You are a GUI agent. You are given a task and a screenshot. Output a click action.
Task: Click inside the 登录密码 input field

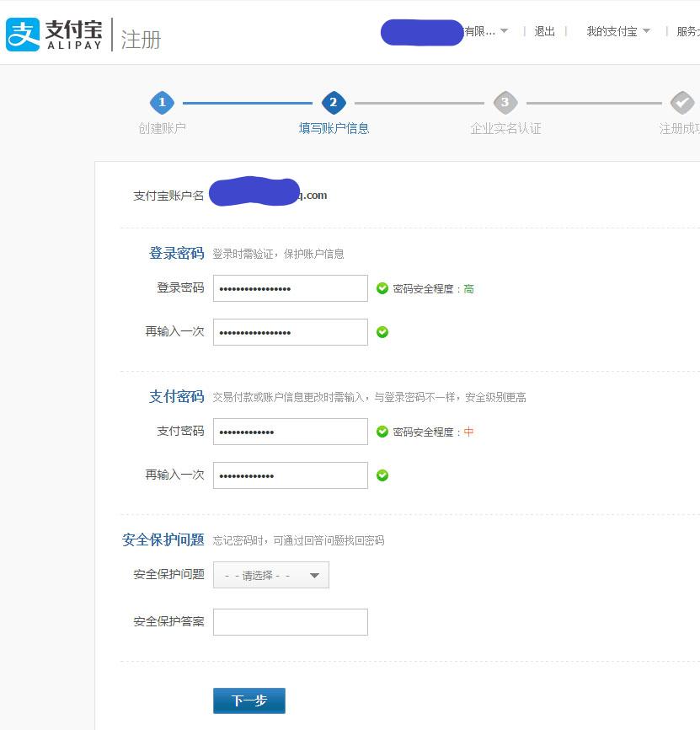point(290,287)
